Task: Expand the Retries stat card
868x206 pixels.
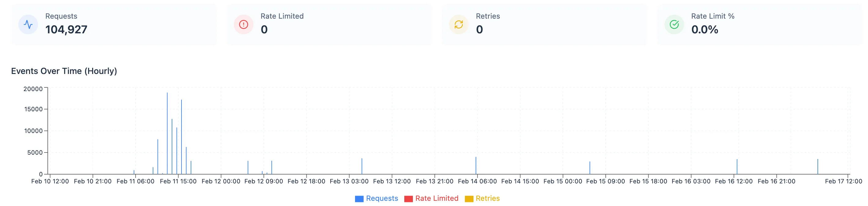Action: pyautogui.click(x=544, y=24)
